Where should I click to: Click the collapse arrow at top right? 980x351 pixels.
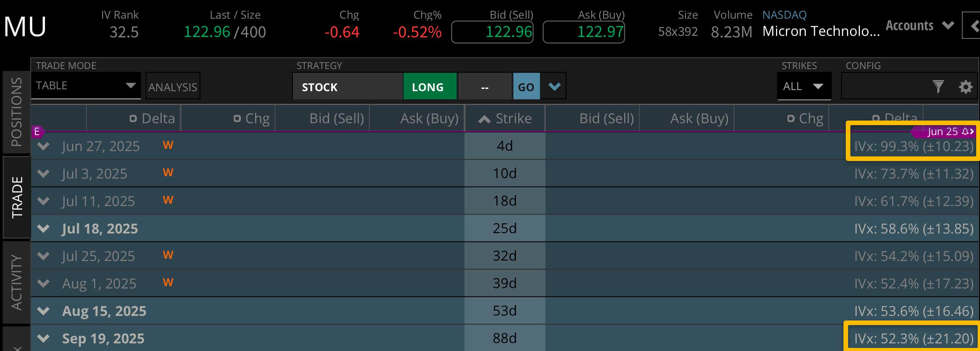pos(973,26)
